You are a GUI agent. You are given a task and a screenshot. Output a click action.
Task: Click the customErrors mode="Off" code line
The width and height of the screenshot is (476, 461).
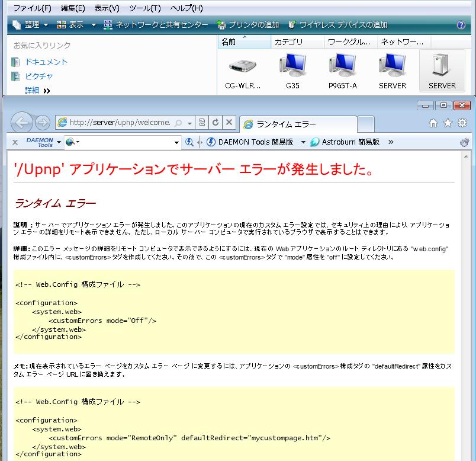pyautogui.click(x=102, y=321)
